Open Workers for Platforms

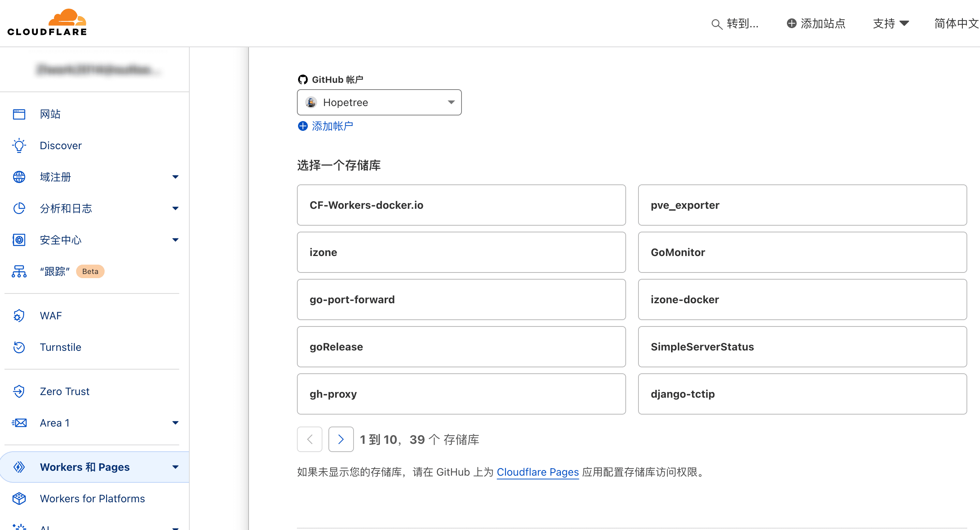coord(92,499)
